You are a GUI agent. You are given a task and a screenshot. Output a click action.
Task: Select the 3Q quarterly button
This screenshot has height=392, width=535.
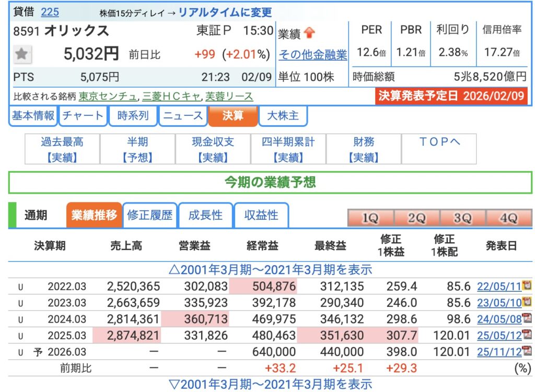pyautogui.click(x=462, y=218)
